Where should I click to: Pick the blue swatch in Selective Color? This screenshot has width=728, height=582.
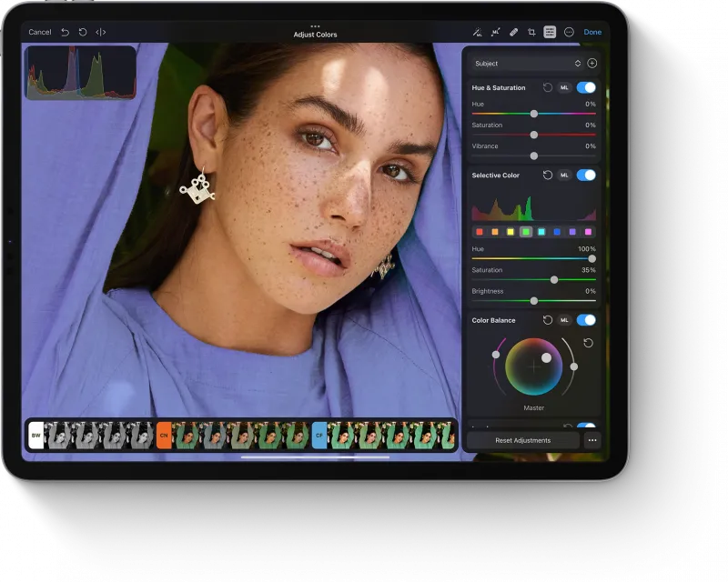pyautogui.click(x=557, y=232)
